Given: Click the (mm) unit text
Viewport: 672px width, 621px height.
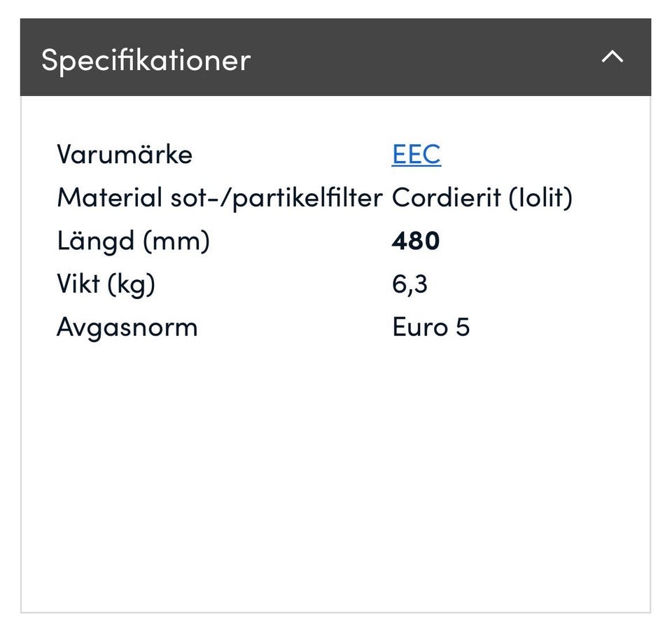Looking at the screenshot, I should click(x=176, y=242).
